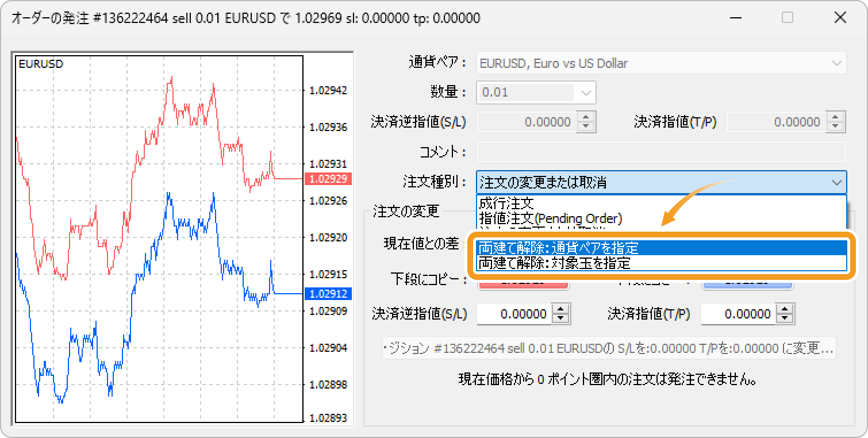Focus the lower 決済指値(T/P) value field

pos(738,314)
